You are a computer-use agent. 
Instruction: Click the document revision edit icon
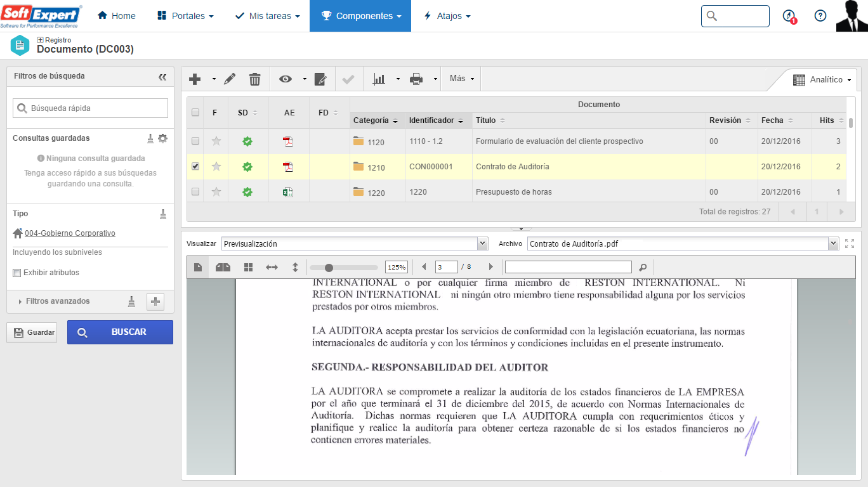point(321,79)
